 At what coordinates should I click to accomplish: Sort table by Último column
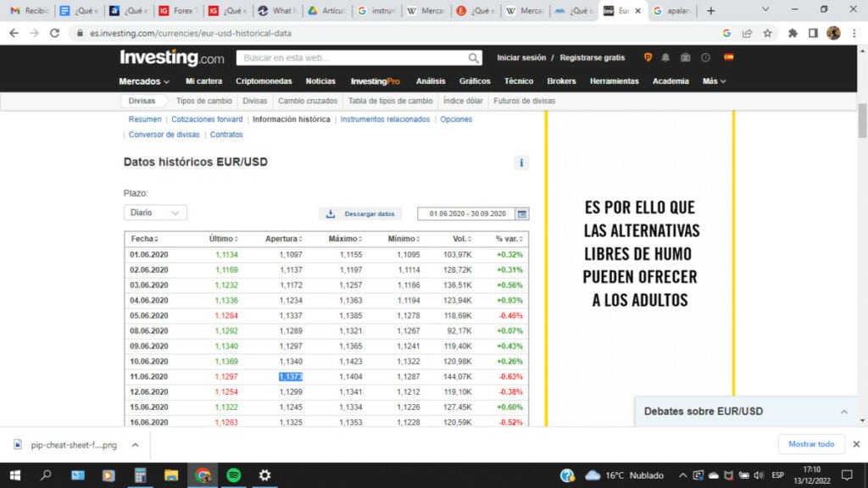[224, 238]
